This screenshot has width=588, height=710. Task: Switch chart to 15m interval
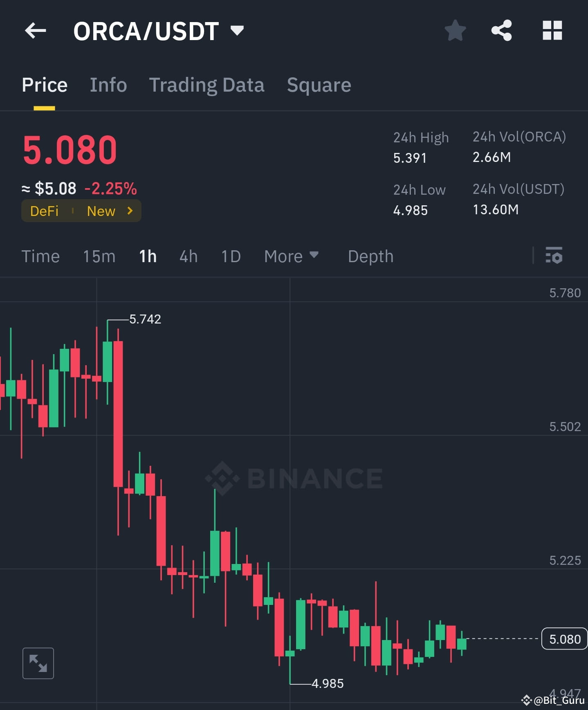[99, 256]
